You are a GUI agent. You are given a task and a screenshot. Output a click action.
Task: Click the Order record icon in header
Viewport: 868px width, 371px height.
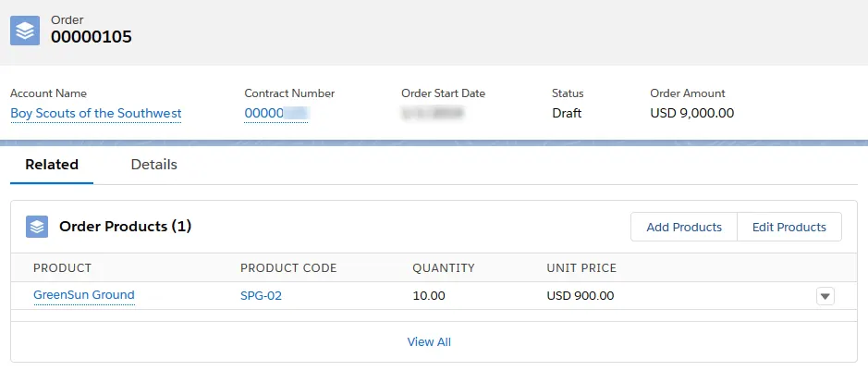pyautogui.click(x=25, y=31)
